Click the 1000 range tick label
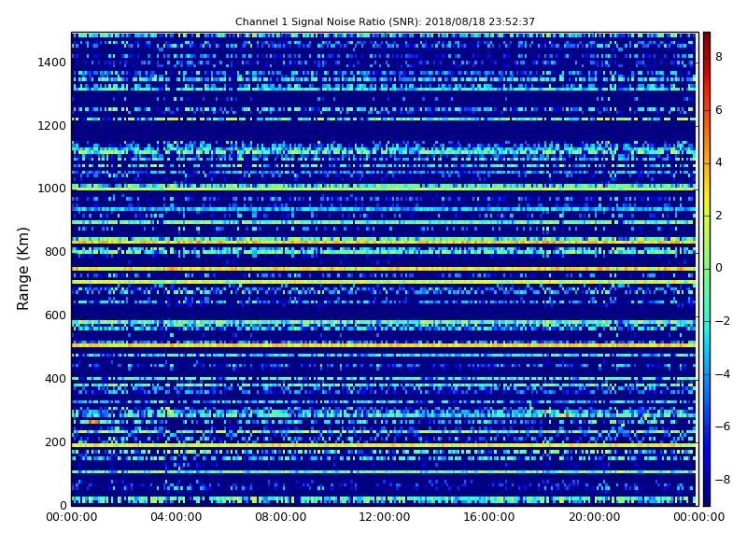This screenshot has width=747, height=560. (x=52, y=189)
